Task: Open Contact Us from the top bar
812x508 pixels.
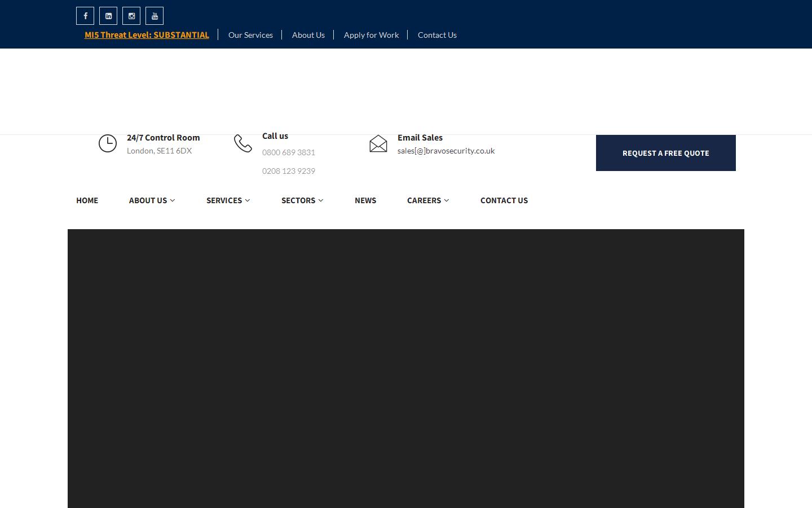Action: [x=437, y=34]
